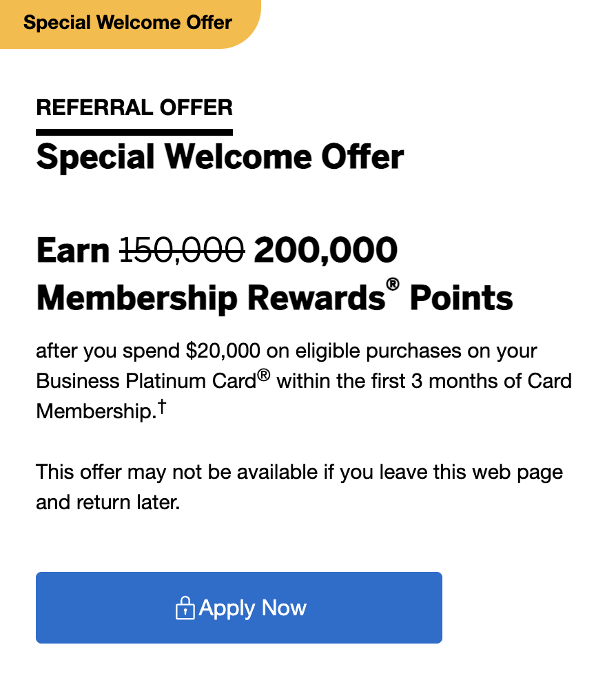
Task: Click the $20,000 spend amount
Action: pos(223,351)
